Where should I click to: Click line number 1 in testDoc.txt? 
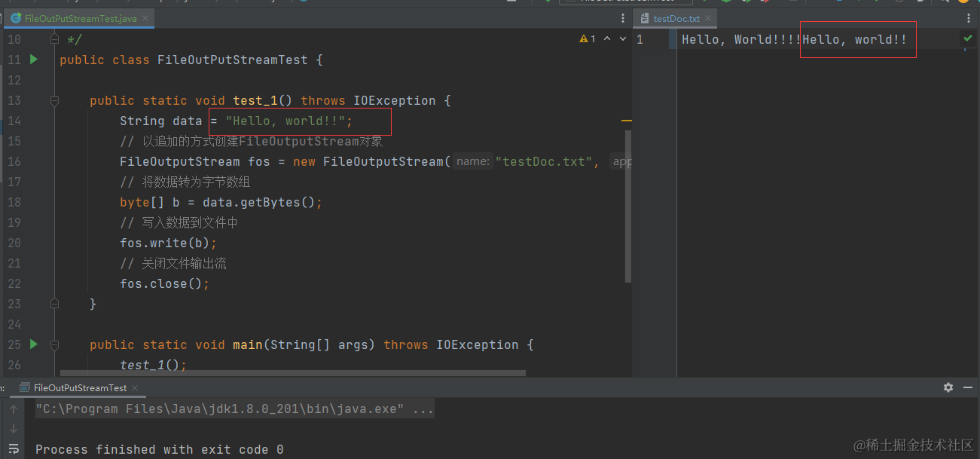[x=640, y=39]
